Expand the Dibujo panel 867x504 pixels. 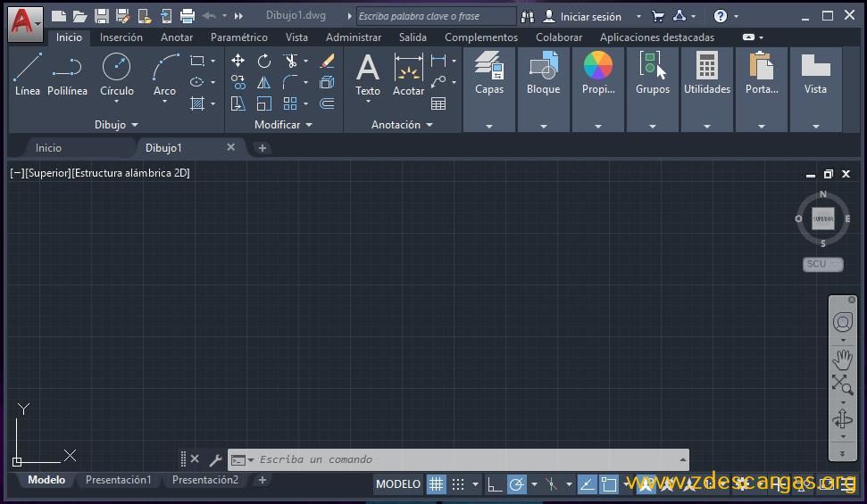pyautogui.click(x=116, y=125)
